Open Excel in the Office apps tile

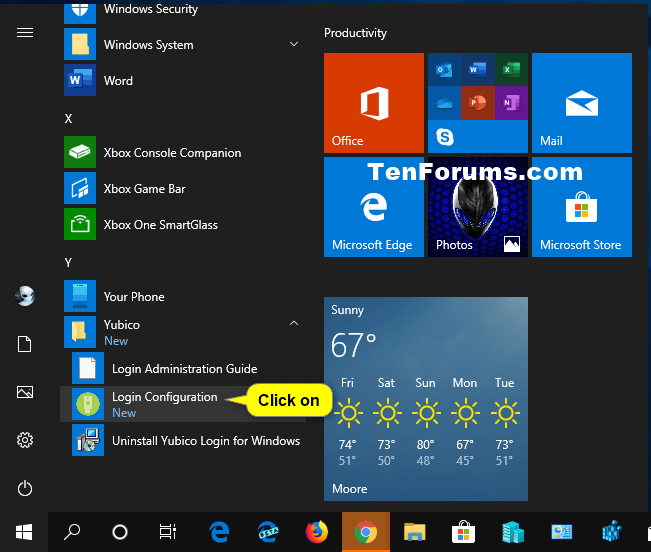512,69
